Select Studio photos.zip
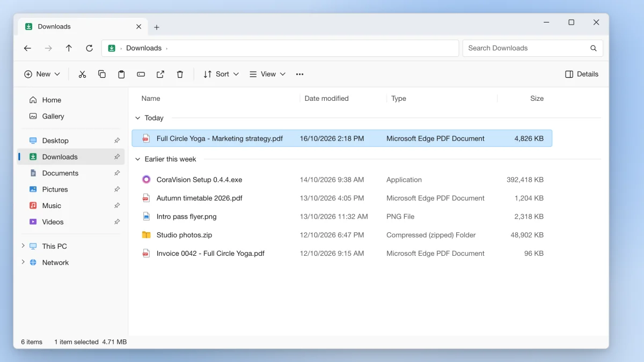644x362 pixels. click(x=342, y=235)
